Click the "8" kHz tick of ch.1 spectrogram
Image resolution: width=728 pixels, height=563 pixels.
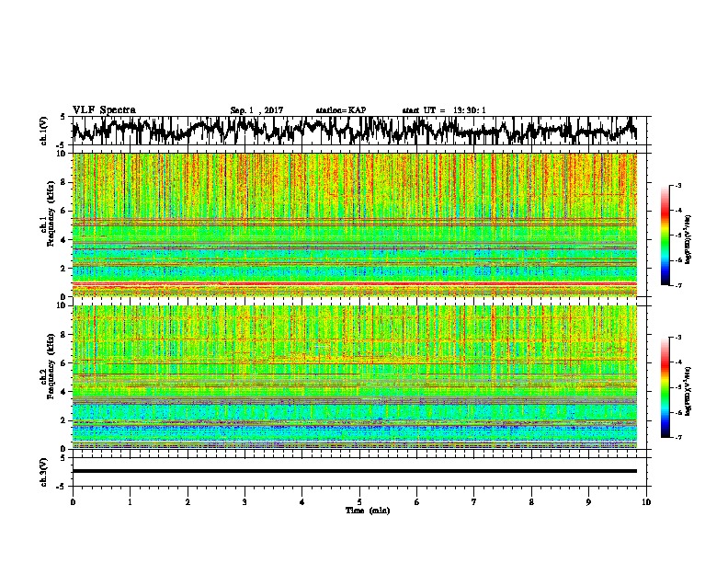pyautogui.click(x=64, y=182)
